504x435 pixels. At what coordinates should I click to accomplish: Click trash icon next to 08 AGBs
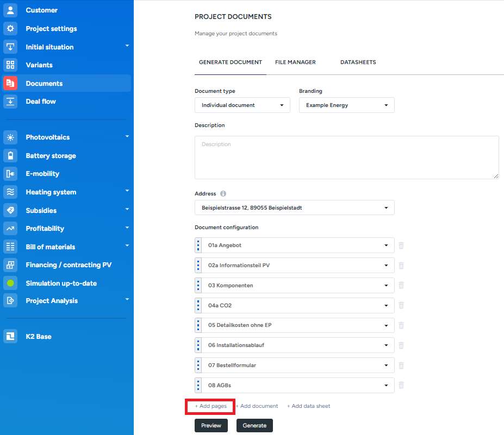[401, 385]
